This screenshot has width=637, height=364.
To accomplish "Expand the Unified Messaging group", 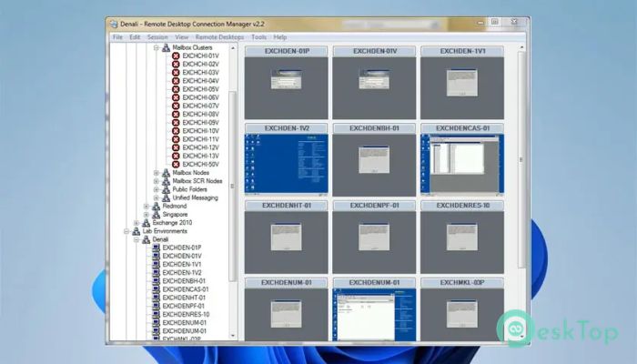I will [156, 197].
